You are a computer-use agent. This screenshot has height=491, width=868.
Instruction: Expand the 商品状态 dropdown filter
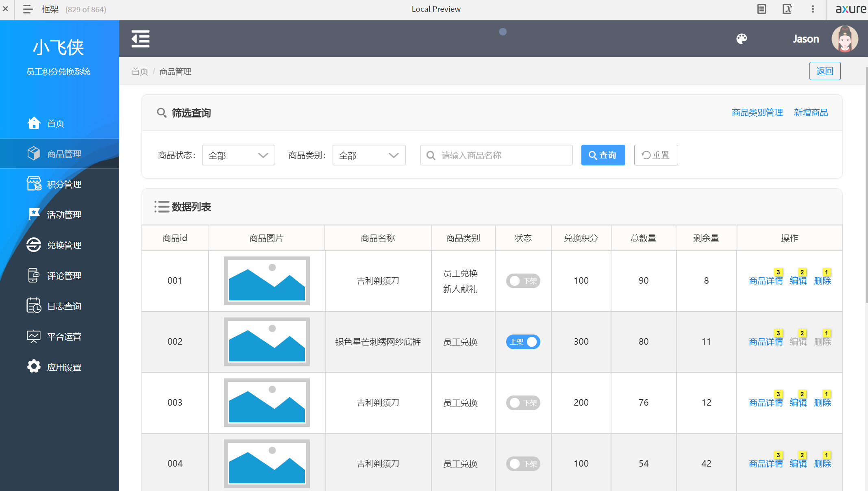click(237, 155)
